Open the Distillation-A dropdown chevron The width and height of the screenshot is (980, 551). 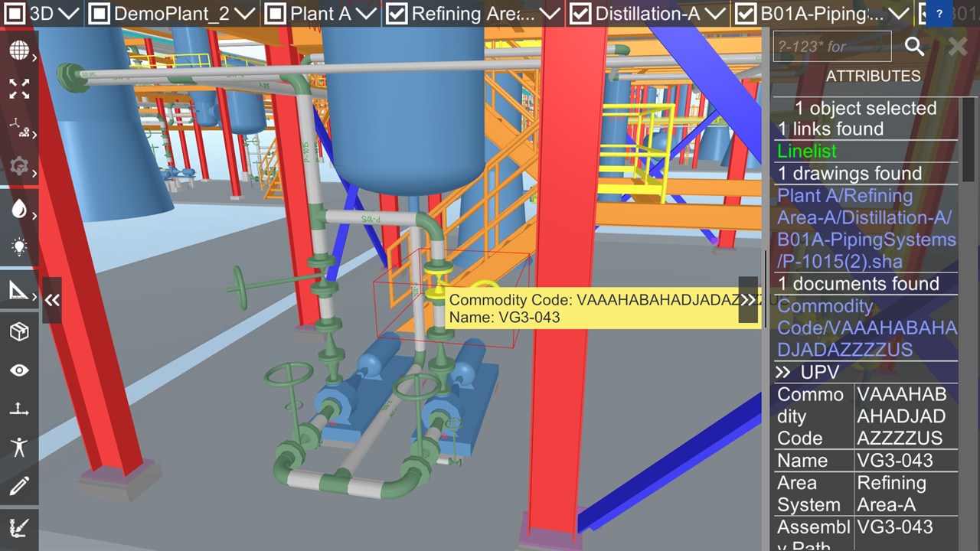click(715, 14)
